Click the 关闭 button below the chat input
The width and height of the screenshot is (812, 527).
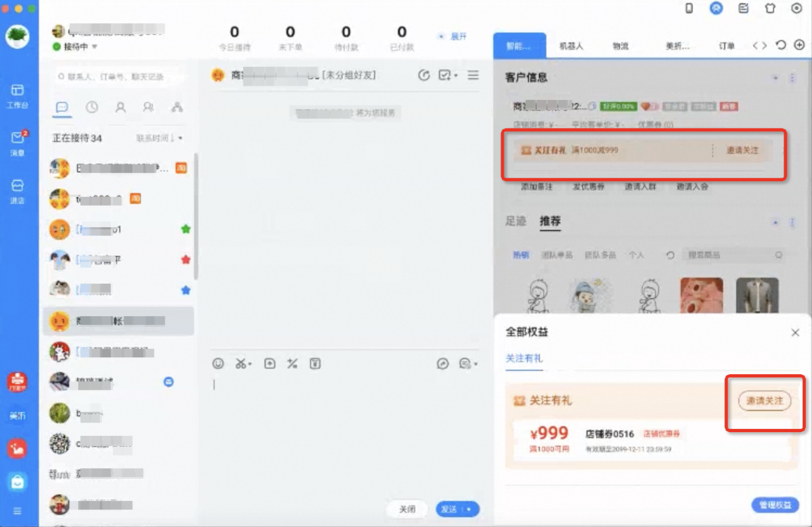tap(407, 510)
